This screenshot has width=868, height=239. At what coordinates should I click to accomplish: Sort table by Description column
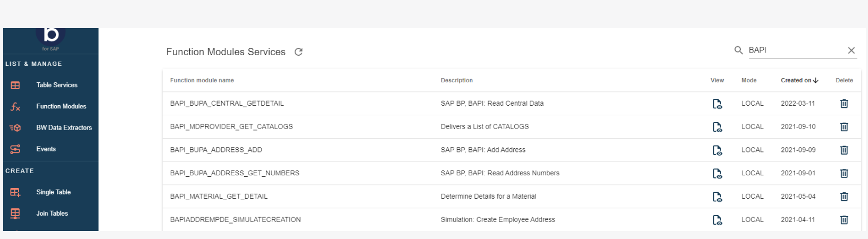(x=456, y=81)
